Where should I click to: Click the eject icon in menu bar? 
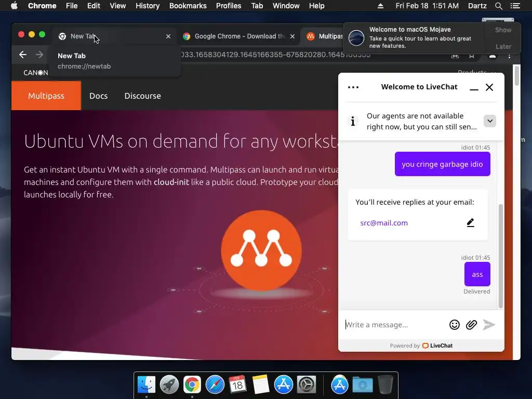[x=380, y=6]
